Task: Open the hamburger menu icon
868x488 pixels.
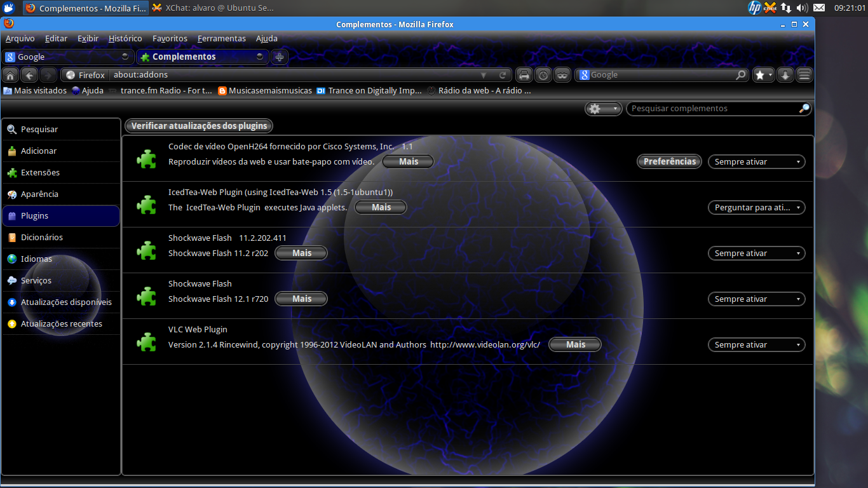Action: pos(804,75)
